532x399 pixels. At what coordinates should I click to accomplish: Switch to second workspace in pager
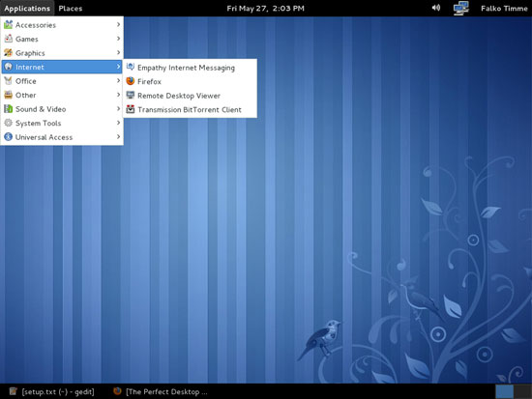[522, 392]
